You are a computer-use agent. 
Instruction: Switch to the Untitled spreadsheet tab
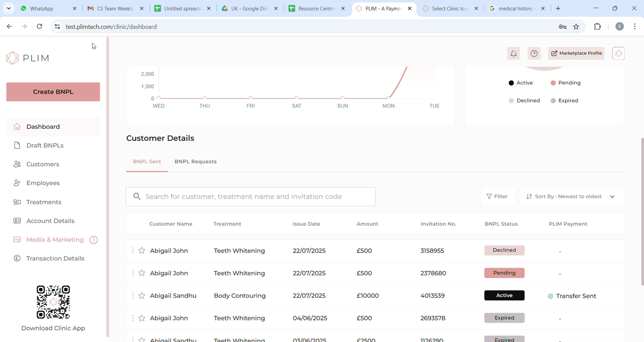182,9
